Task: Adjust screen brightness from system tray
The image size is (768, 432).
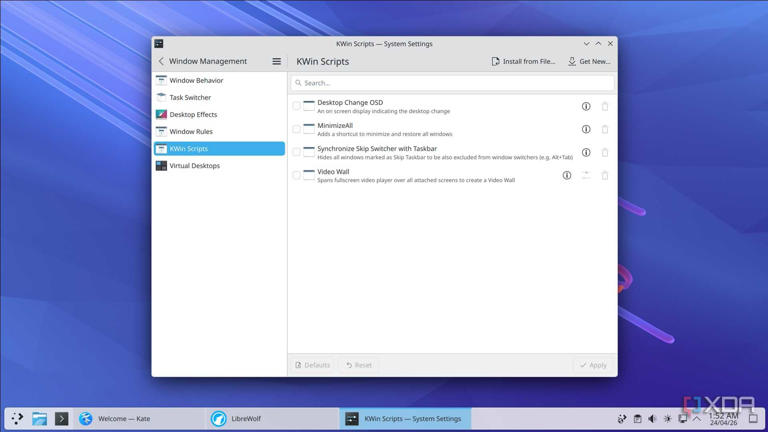Action: pyautogui.click(x=667, y=419)
